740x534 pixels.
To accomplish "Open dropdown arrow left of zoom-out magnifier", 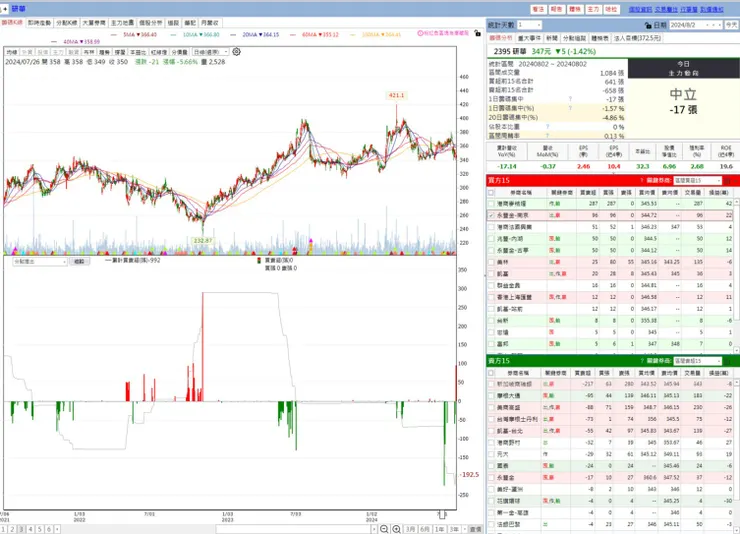I will (x=374, y=529).
